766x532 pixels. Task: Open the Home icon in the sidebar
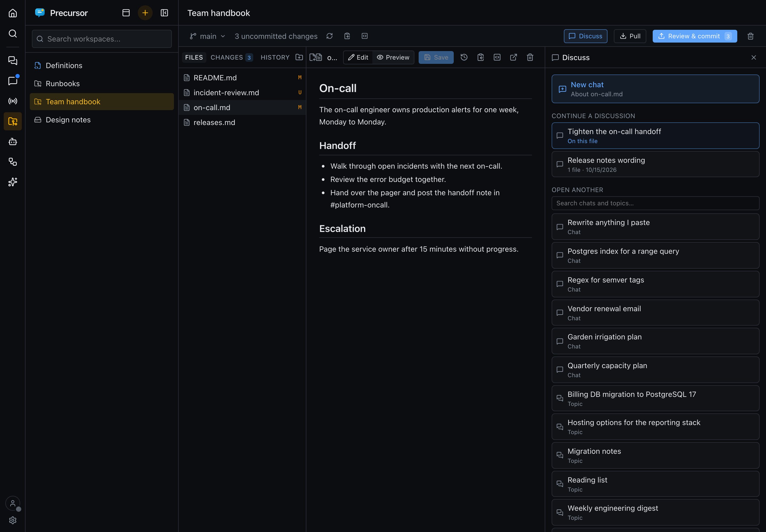click(x=13, y=13)
